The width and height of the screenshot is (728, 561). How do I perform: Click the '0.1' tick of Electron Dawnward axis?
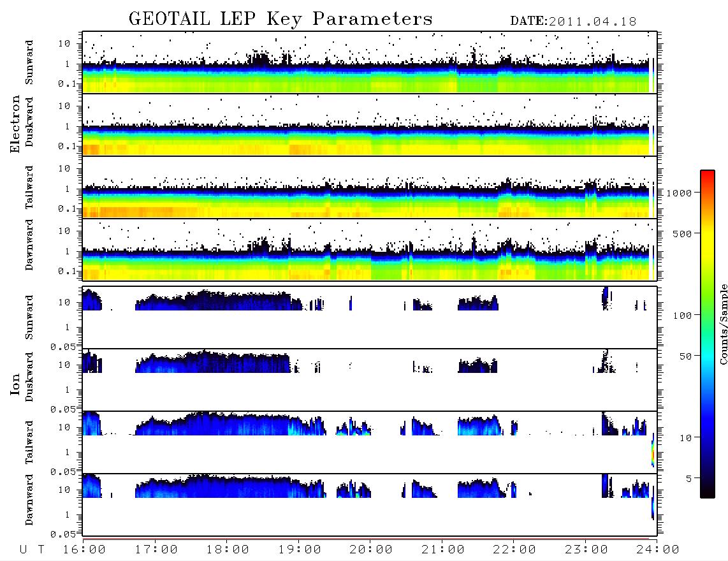point(67,271)
